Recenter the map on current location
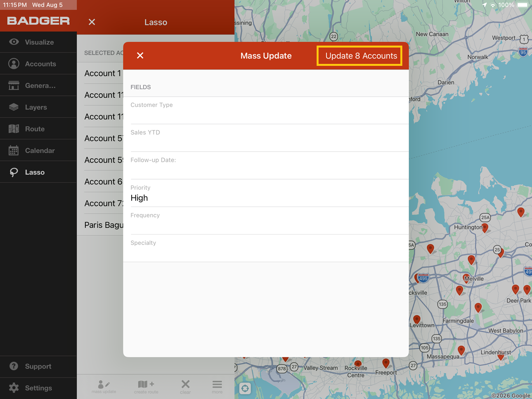Viewport: 532px width, 399px height. pos(245,388)
